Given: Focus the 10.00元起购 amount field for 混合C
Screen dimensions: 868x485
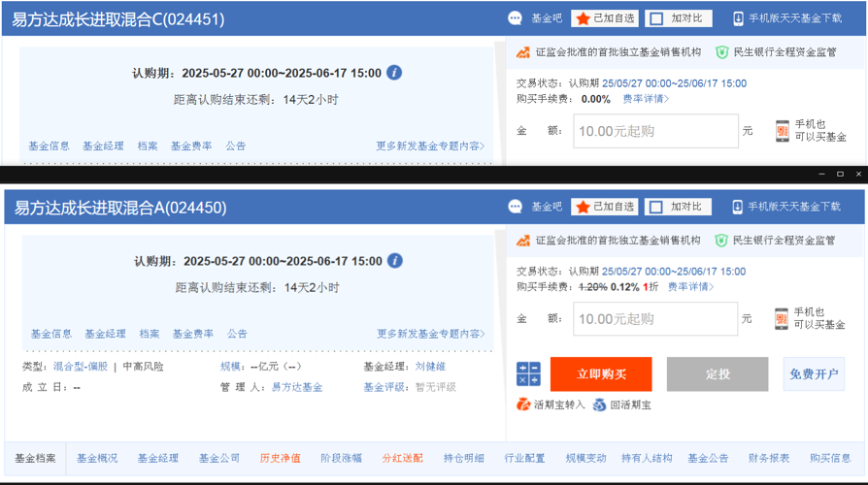Looking at the screenshot, I should (x=655, y=131).
